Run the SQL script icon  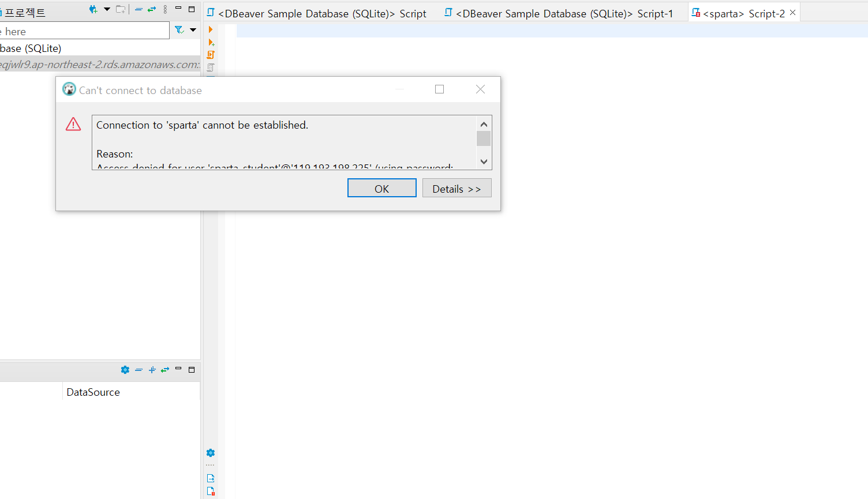[211, 55]
